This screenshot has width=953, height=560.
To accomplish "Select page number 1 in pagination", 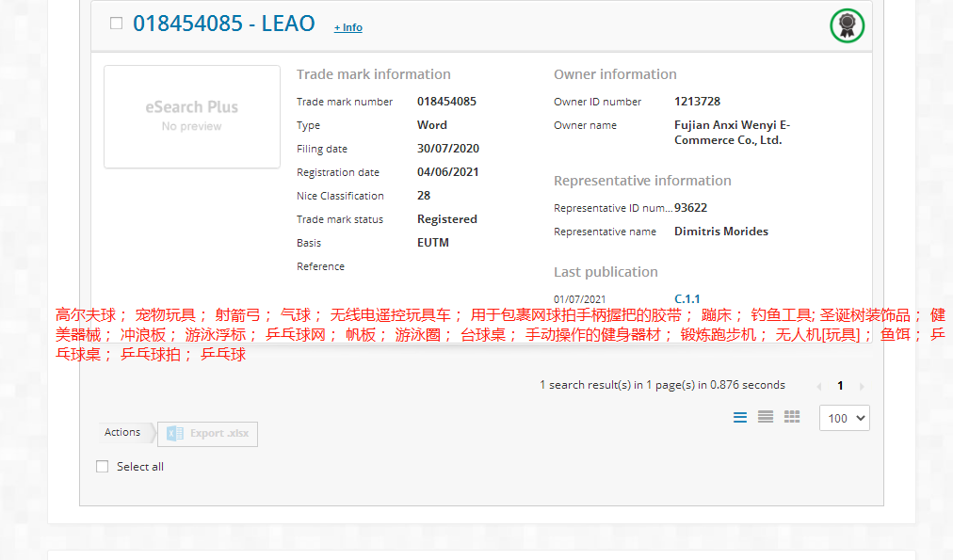I will click(x=840, y=386).
